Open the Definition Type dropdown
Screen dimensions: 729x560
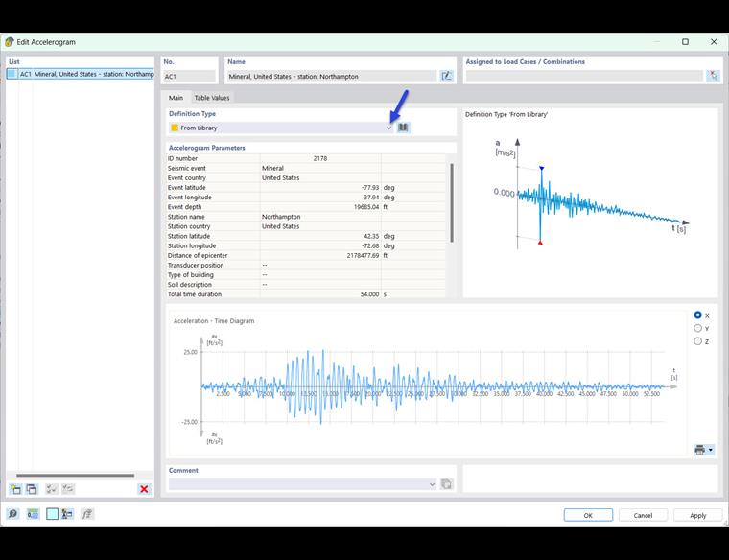coord(389,128)
